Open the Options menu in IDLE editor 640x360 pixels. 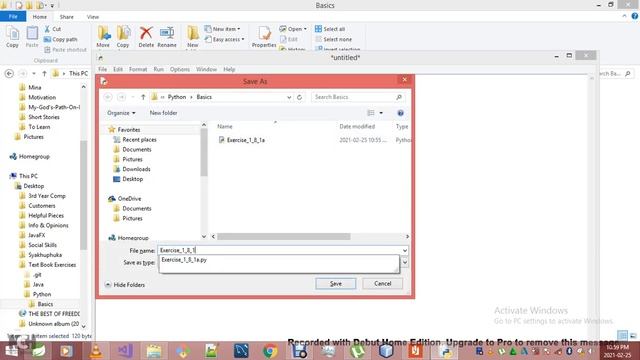click(x=180, y=69)
